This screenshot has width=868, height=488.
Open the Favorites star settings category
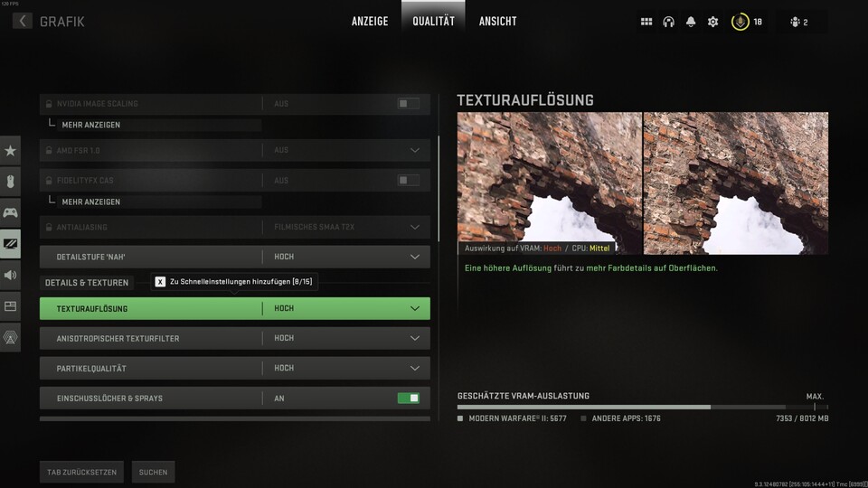click(10, 150)
